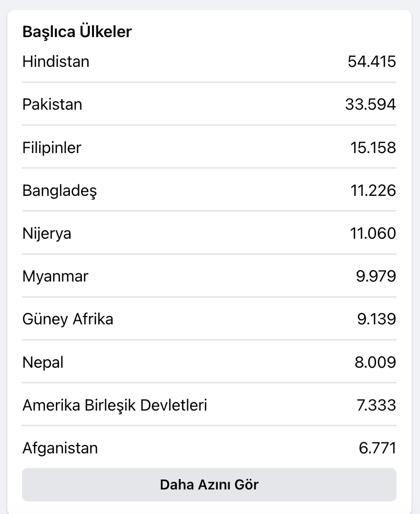The width and height of the screenshot is (420, 514).
Task: Click the 33.594 value for Pakistan
Action: (x=370, y=104)
